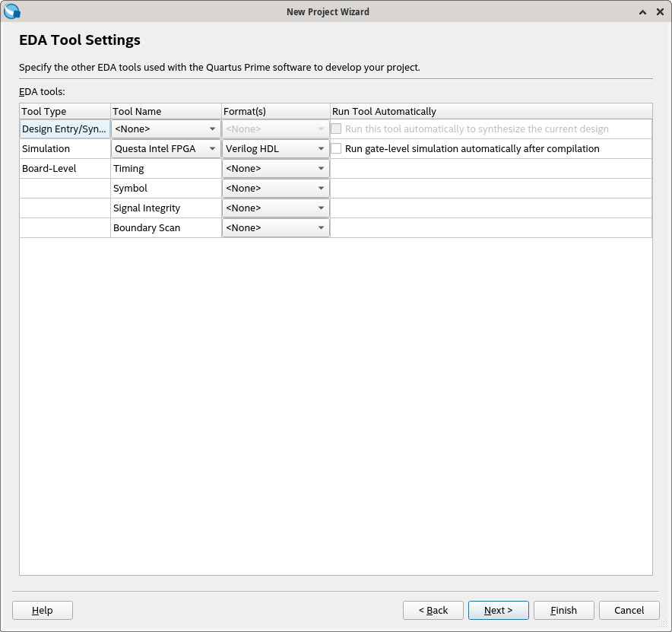Select the Design Entry/Syn... row cell
Image resolution: width=672 pixels, height=632 pixels.
65,129
